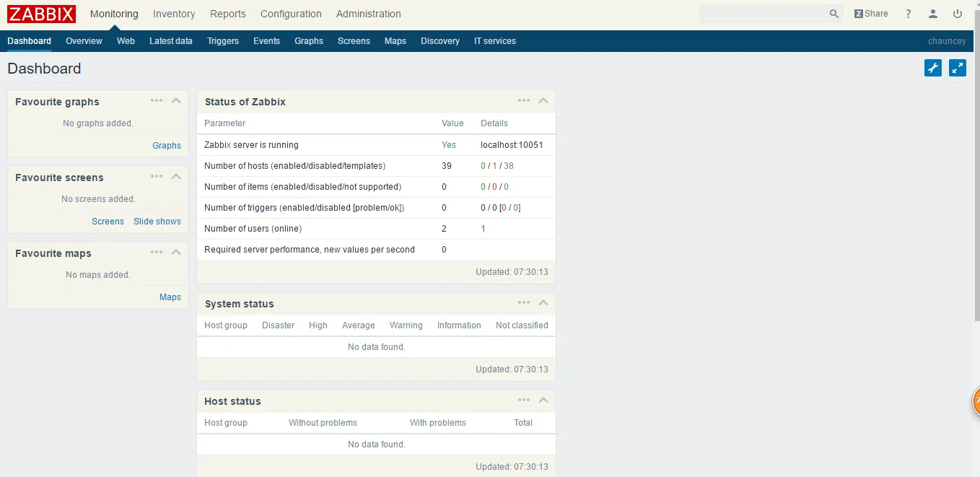Image resolution: width=980 pixels, height=477 pixels.
Task: Open the Inventory main menu
Action: point(174,14)
